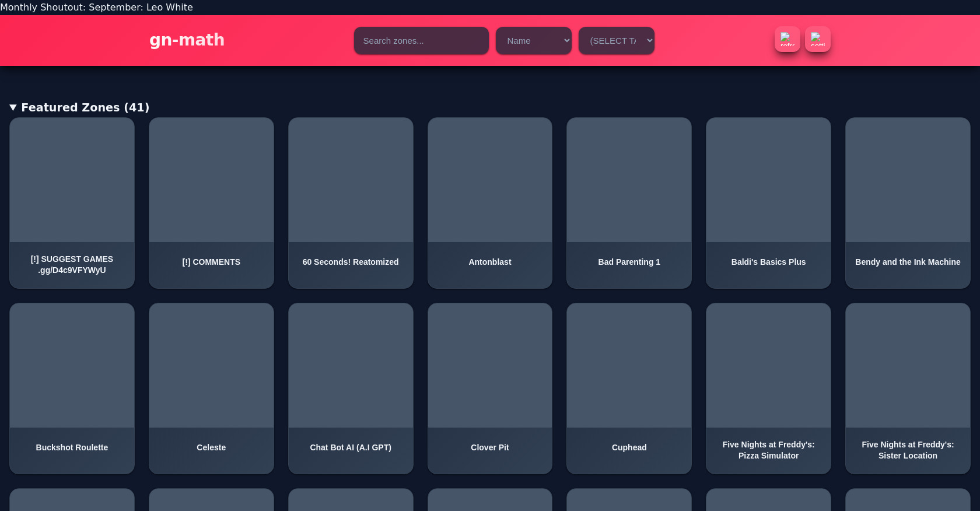This screenshot has height=511, width=980.
Task: Click the refresh icon button in the header
Action: 787,39
